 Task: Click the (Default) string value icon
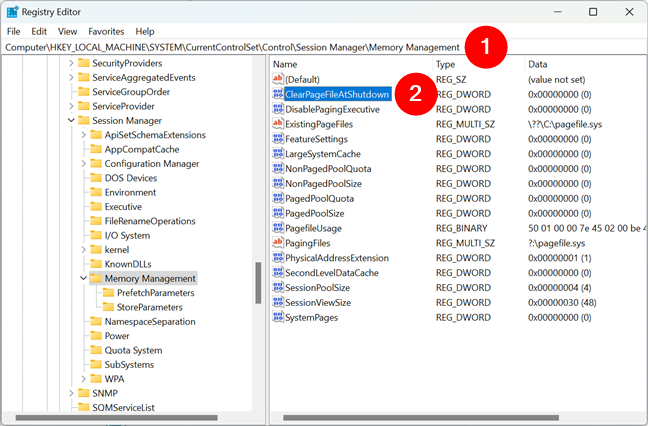click(x=278, y=79)
